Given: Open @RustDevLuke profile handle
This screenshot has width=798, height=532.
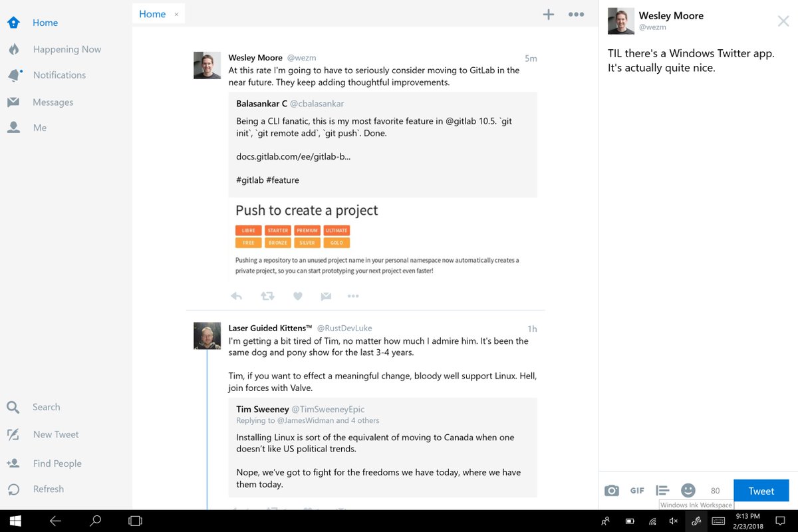Looking at the screenshot, I should tap(344, 328).
